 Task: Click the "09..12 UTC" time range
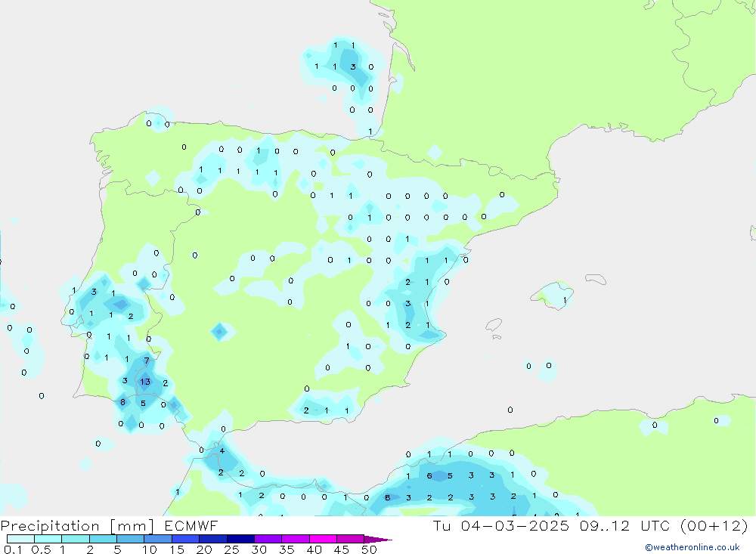[624, 525]
